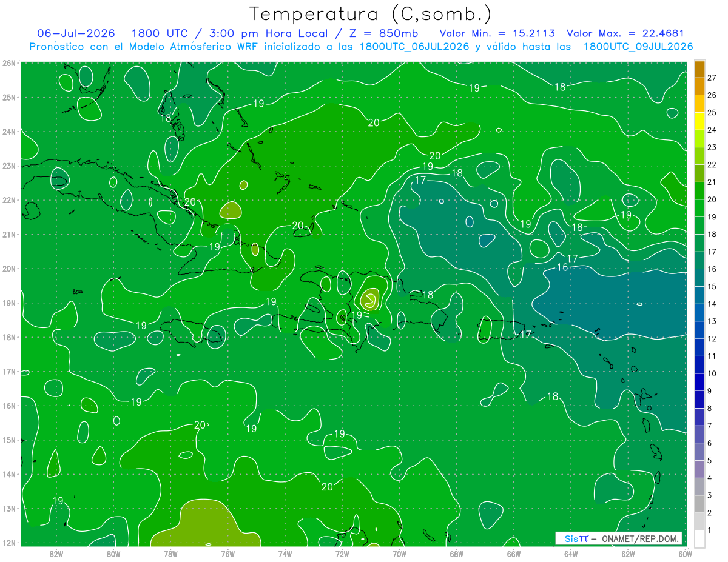The width and height of the screenshot is (728, 562).
Task: Click the colorbar tick label 10
Action: tap(712, 373)
